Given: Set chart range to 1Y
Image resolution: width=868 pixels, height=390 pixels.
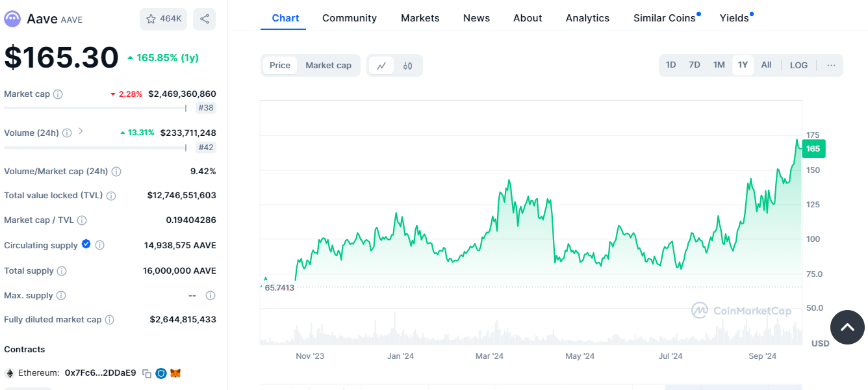Looking at the screenshot, I should (x=743, y=65).
